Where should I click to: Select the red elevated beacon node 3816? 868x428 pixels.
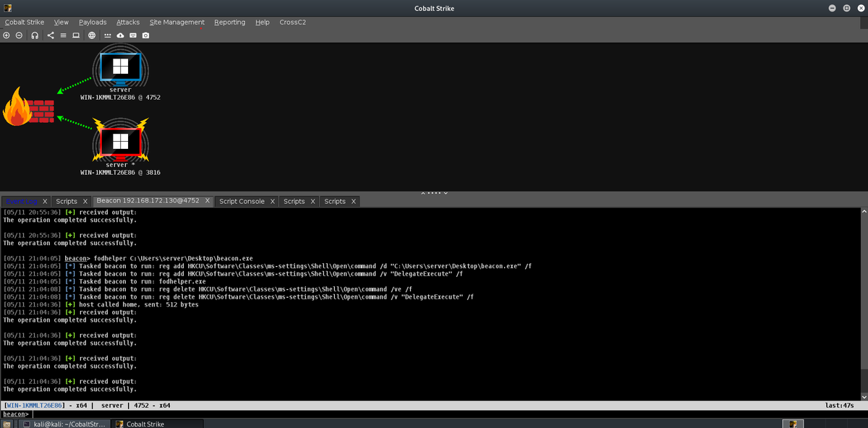(120, 141)
